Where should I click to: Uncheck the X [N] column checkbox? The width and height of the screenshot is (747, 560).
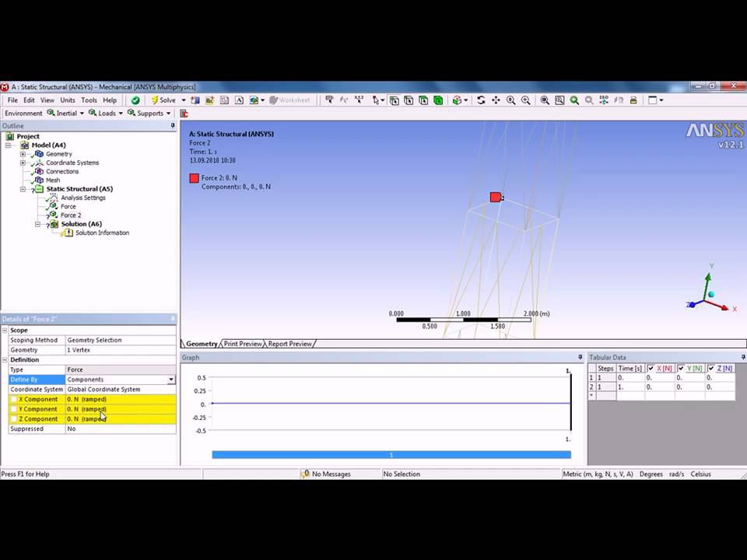click(651, 369)
